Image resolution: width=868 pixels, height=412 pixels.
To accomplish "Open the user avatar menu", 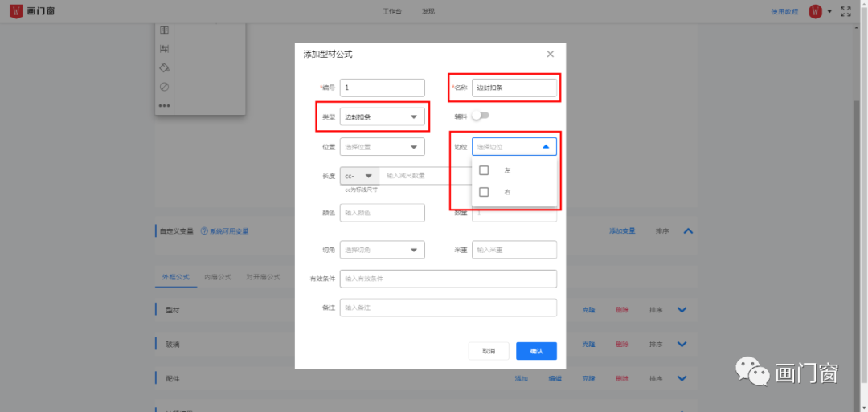I will 815,11.
